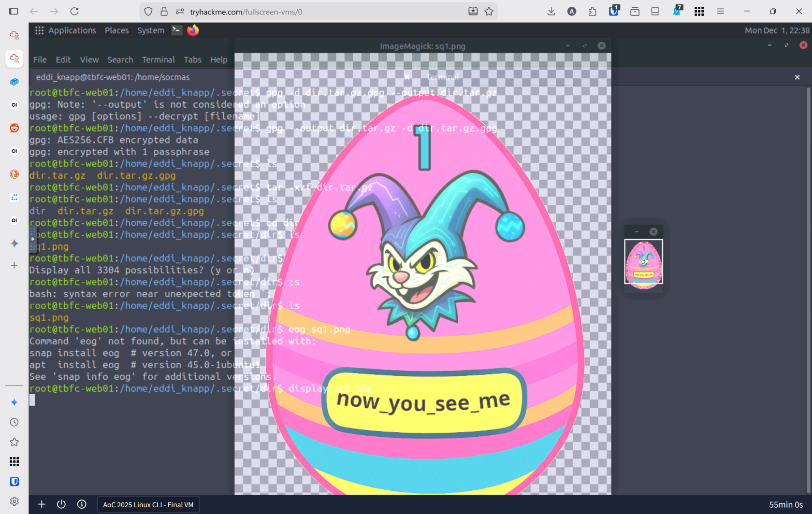Open Bitwarden in the browser toolbar
Image resolution: width=812 pixels, height=514 pixels.
click(x=614, y=11)
